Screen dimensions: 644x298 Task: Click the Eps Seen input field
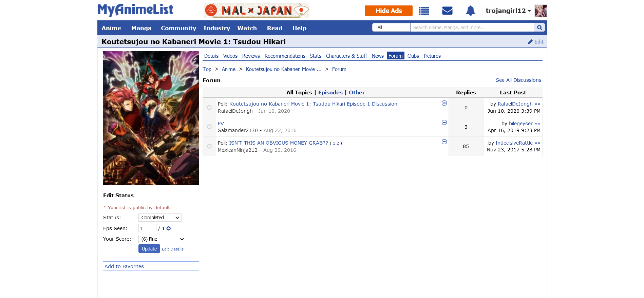147,228
